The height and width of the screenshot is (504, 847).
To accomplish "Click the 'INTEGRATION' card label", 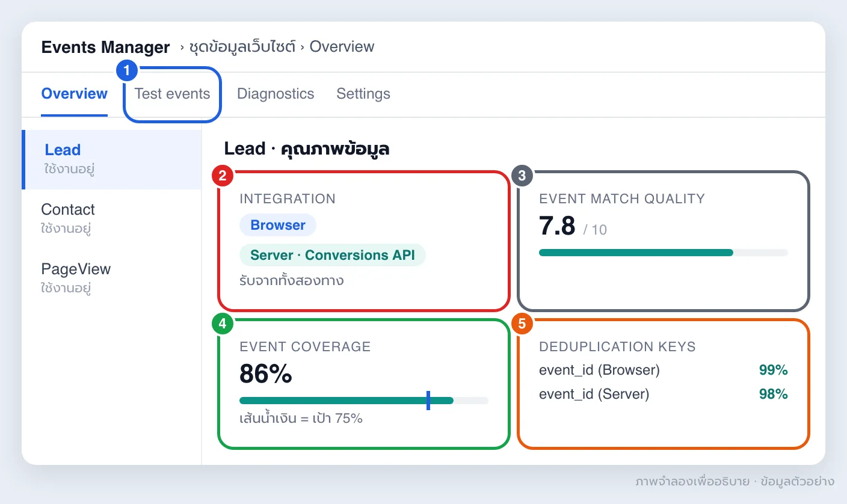I will (x=288, y=198).
